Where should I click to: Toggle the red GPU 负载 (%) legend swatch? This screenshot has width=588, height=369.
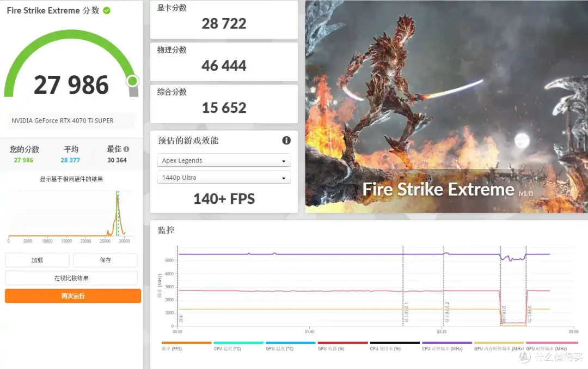click(x=343, y=343)
